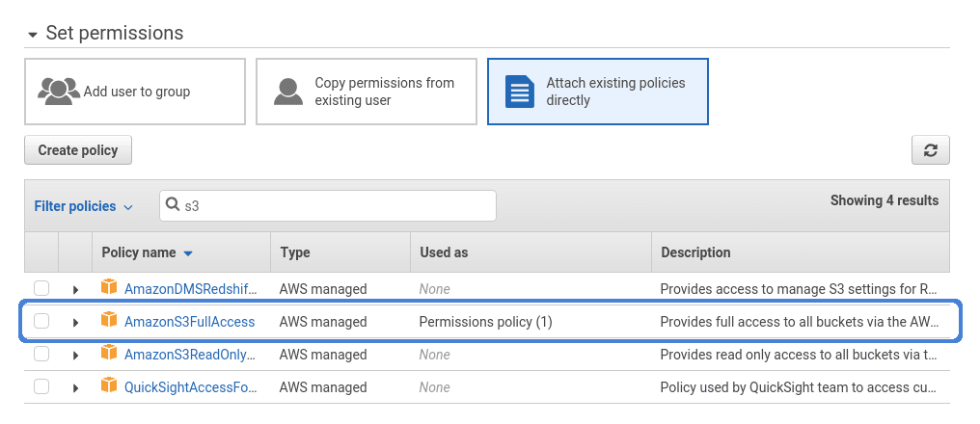Click the Copy permissions user icon

tap(288, 92)
